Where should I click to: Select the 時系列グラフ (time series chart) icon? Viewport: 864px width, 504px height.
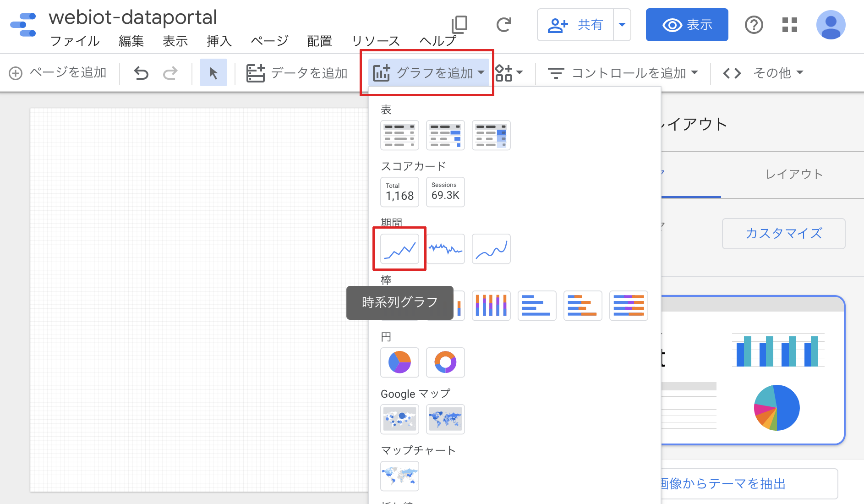(x=399, y=249)
